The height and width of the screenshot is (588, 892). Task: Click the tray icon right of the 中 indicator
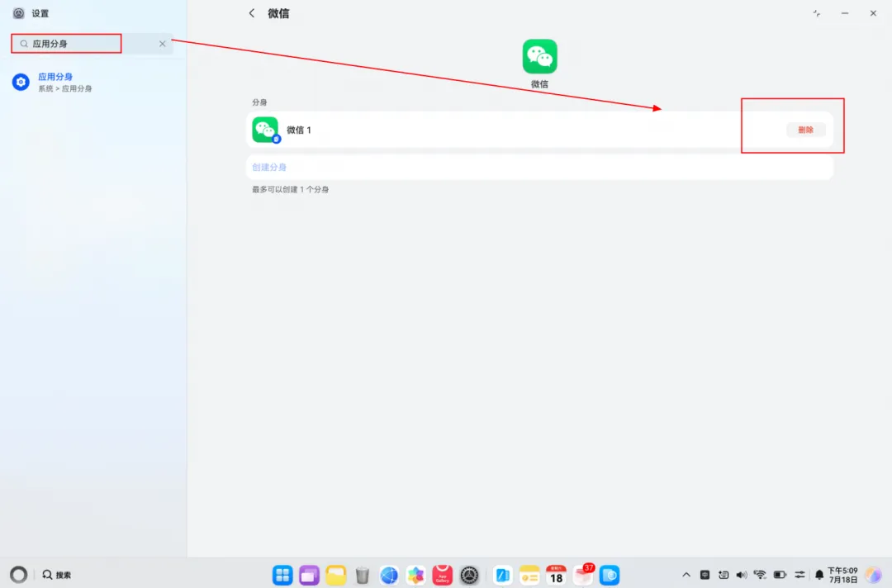(723, 575)
